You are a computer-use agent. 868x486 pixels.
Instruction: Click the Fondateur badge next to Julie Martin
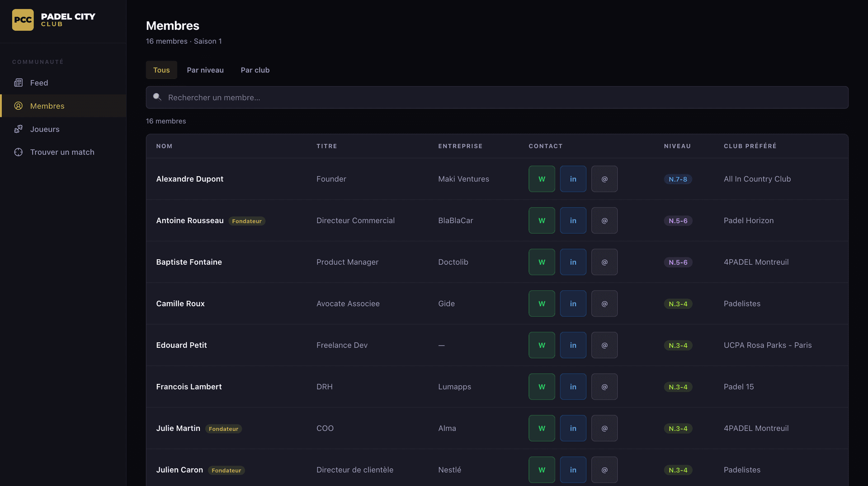click(223, 429)
